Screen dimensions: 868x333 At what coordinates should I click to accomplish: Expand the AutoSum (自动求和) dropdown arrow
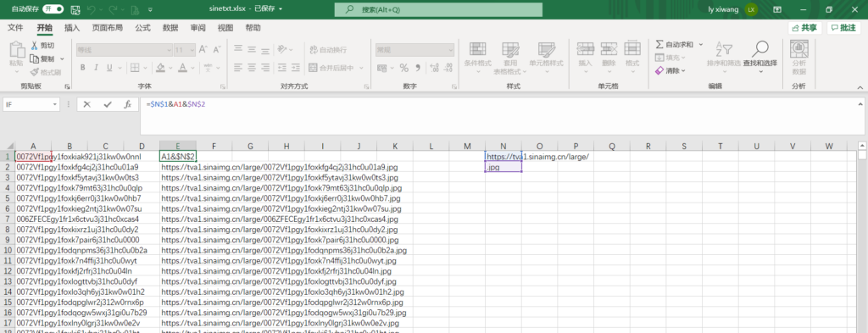point(700,44)
